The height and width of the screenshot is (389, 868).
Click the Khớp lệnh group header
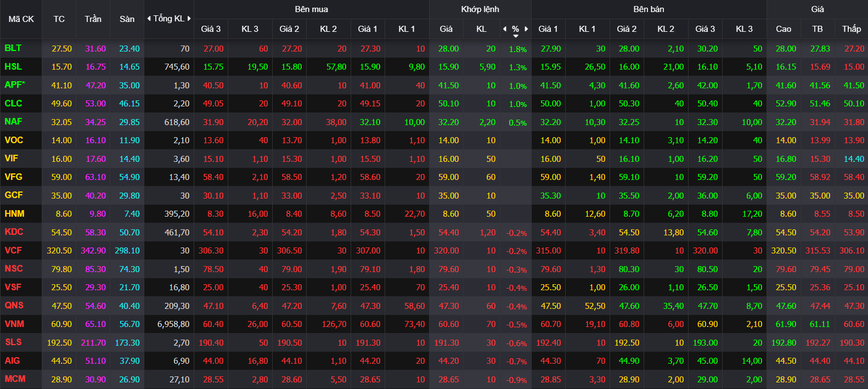(x=480, y=9)
